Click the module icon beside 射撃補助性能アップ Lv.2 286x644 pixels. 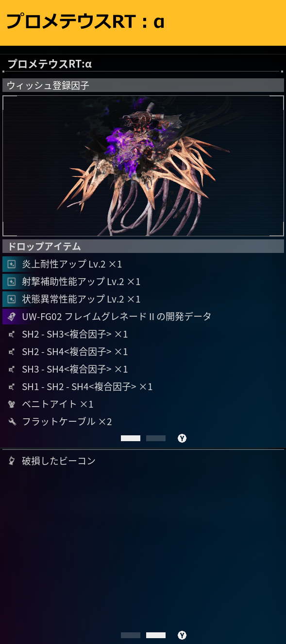[x=12, y=282]
